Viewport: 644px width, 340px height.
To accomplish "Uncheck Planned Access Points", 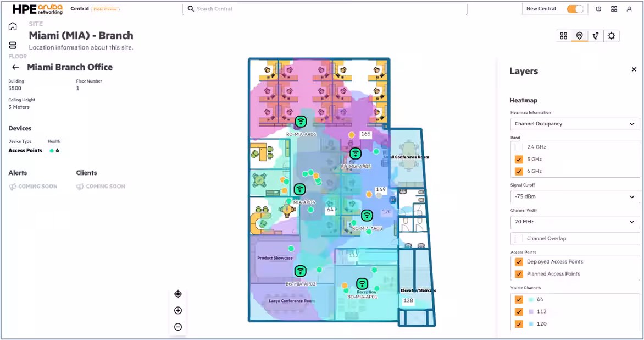I will (x=519, y=274).
